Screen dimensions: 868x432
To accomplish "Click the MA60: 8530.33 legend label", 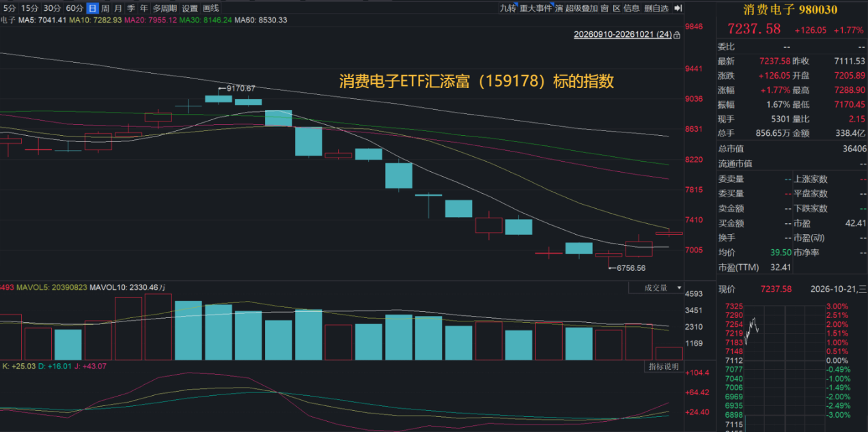I will pos(260,20).
